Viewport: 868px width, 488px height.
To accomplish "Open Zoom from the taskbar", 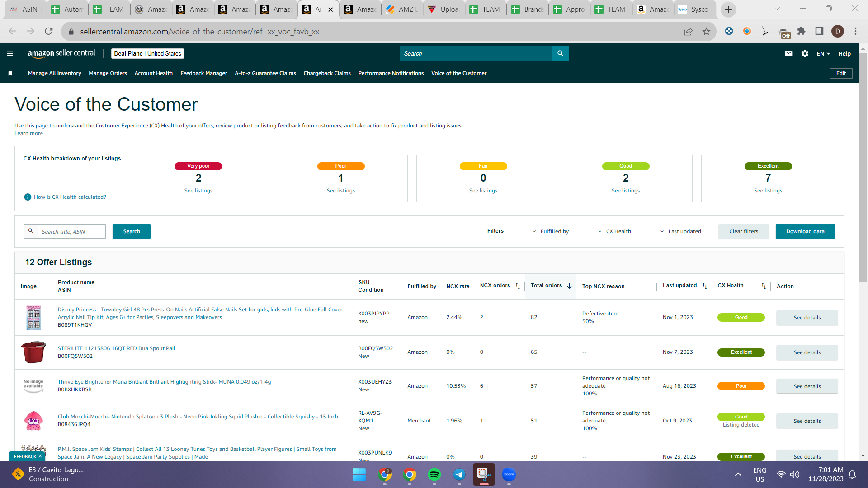I will (x=509, y=474).
